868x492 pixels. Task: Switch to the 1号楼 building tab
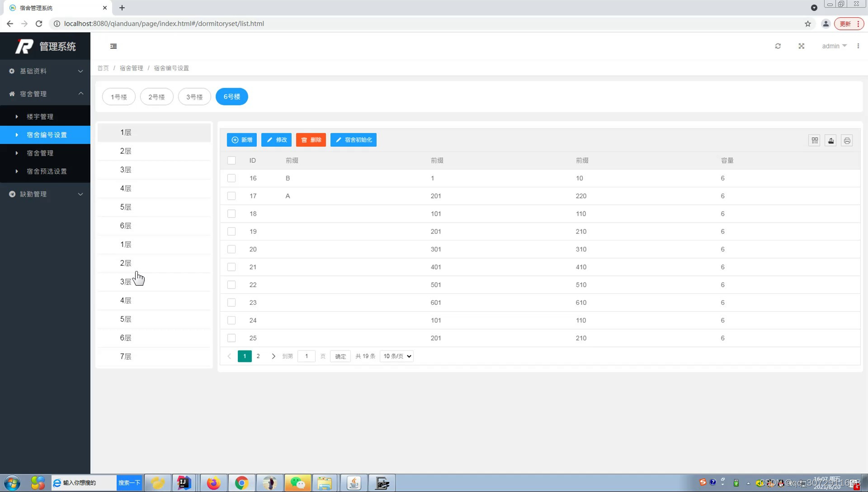click(119, 97)
